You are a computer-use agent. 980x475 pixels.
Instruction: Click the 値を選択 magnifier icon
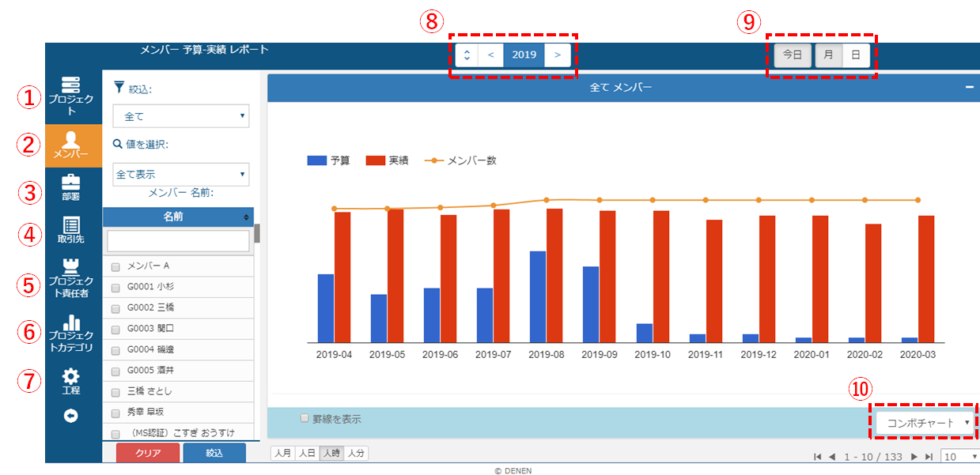(x=118, y=145)
